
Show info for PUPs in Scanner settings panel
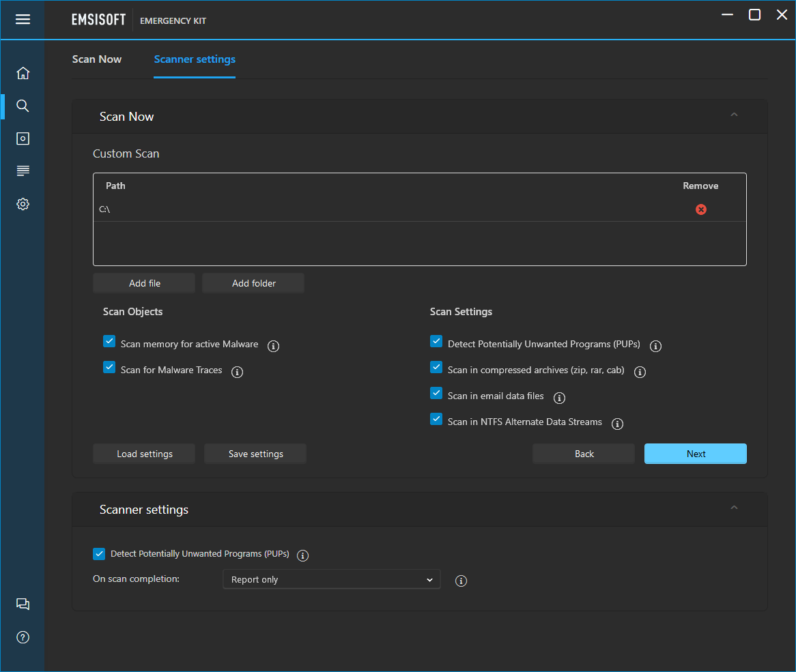click(302, 555)
